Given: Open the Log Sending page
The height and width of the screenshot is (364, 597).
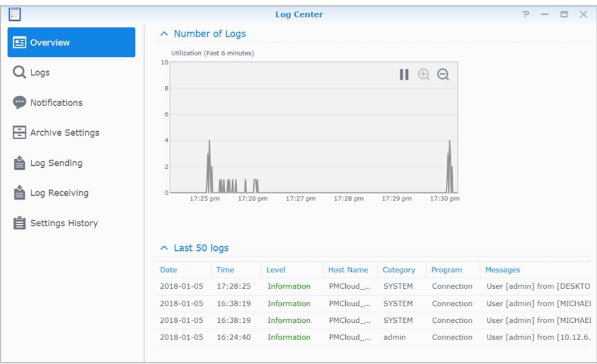Looking at the screenshot, I should pos(71,163).
